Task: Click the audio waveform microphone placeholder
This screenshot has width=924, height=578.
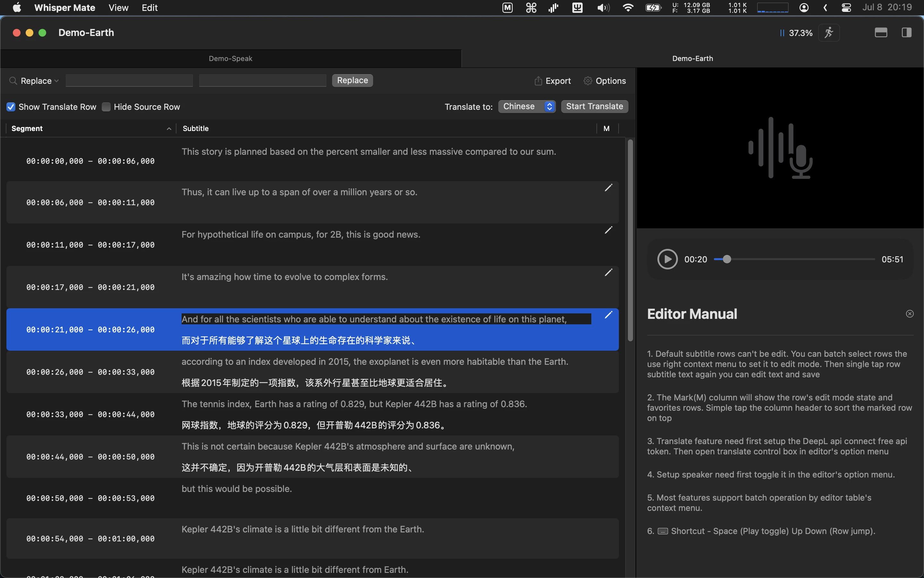Action: click(780, 148)
